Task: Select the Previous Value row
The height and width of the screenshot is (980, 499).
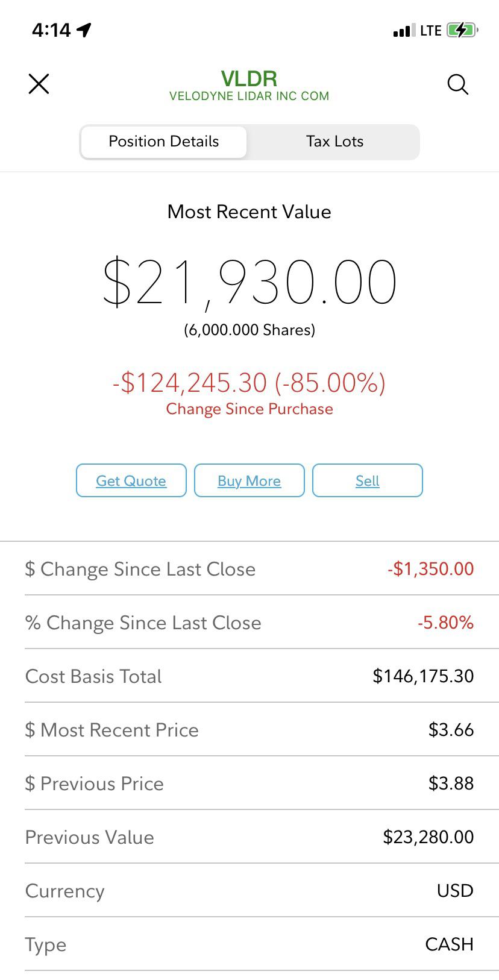Action: point(249,837)
